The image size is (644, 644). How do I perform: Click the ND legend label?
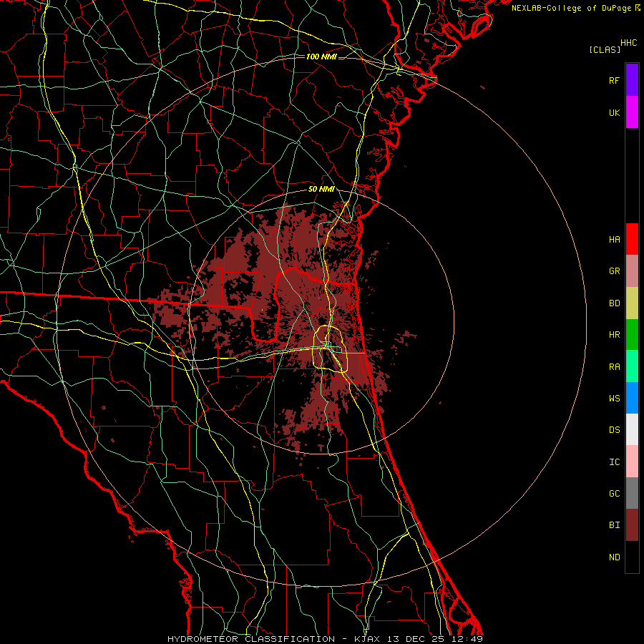pos(614,557)
